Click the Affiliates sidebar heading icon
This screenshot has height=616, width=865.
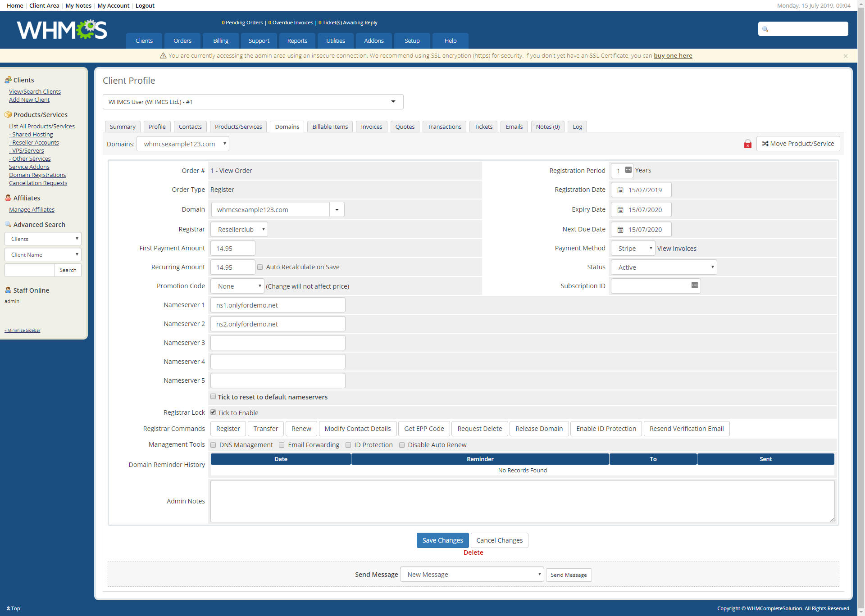(x=8, y=198)
